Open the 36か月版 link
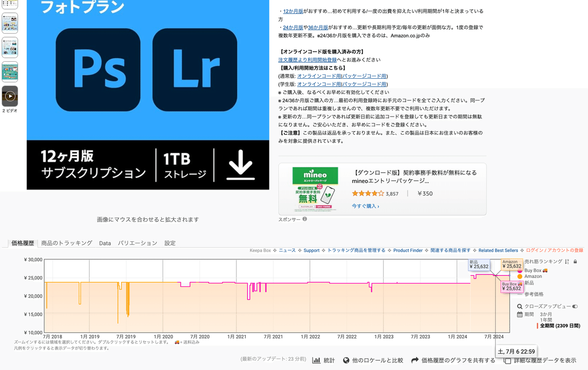Viewport: 588px width, 370px height. [317, 27]
